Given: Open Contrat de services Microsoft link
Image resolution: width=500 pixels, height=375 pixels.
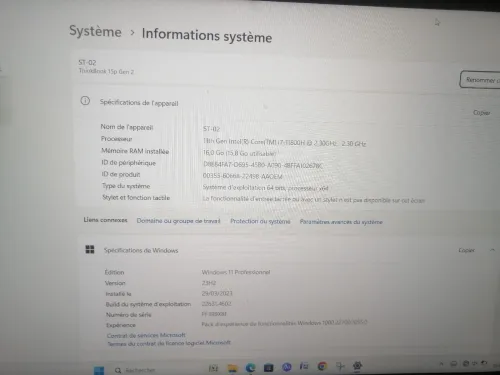Looking at the screenshot, I should tap(146, 335).
